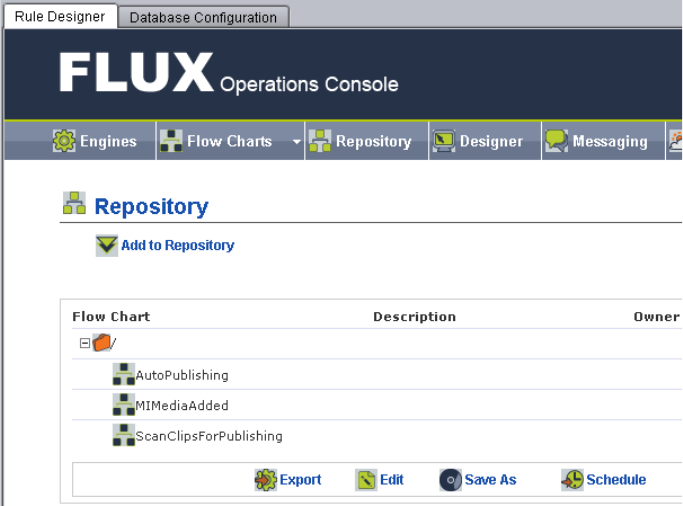Go to Repository in the navigation bar

373,141
